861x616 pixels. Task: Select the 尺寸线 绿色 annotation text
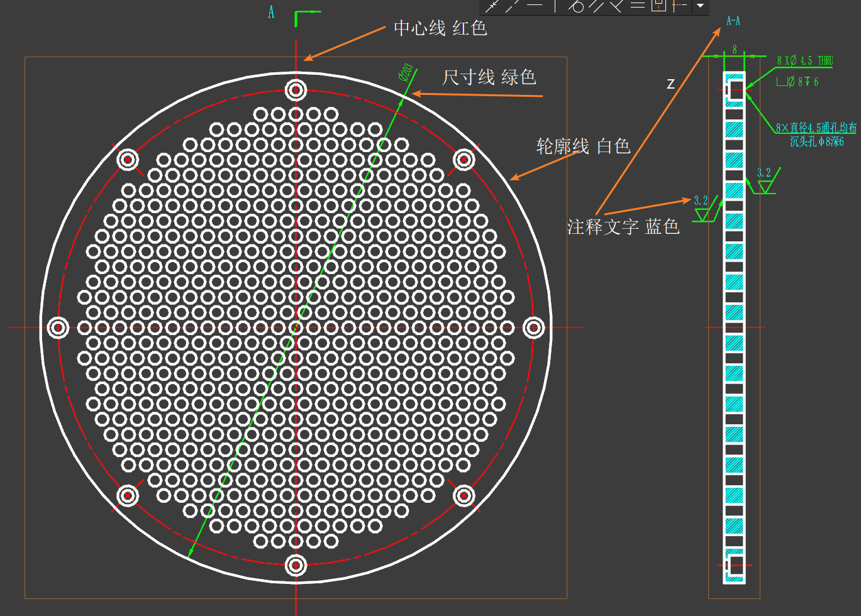489,77
